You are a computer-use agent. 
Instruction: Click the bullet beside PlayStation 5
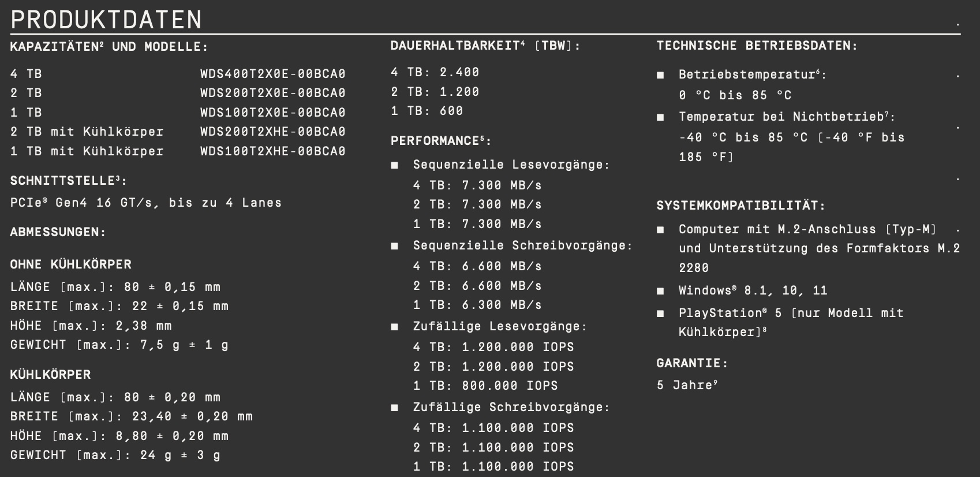660,314
